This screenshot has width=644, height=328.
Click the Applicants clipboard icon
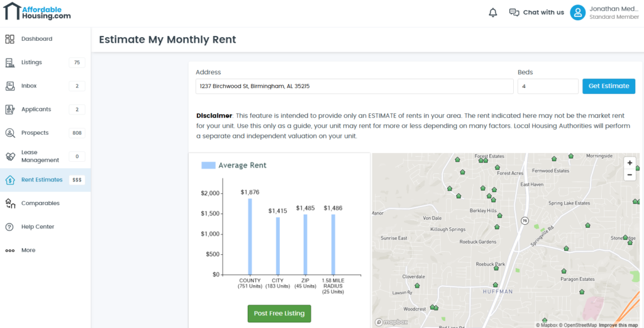point(10,110)
